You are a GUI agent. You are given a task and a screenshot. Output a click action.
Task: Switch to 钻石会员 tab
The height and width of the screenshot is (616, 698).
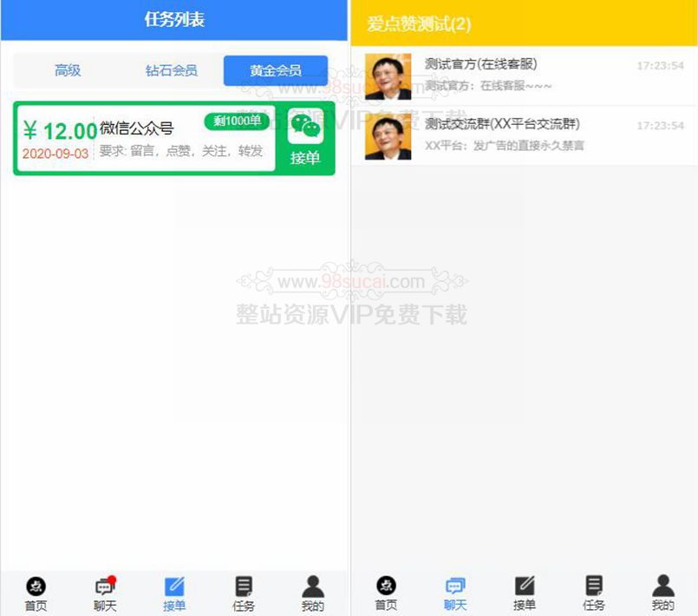tap(172, 70)
